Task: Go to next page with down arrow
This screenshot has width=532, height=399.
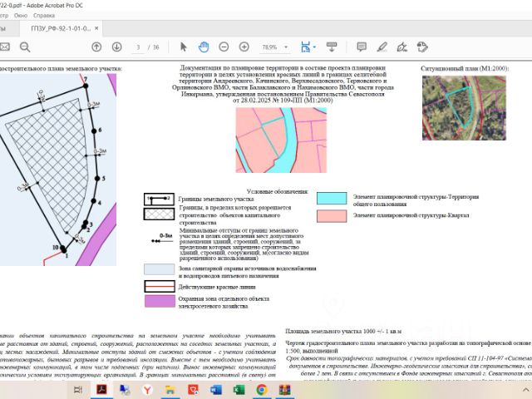Action: point(117,47)
